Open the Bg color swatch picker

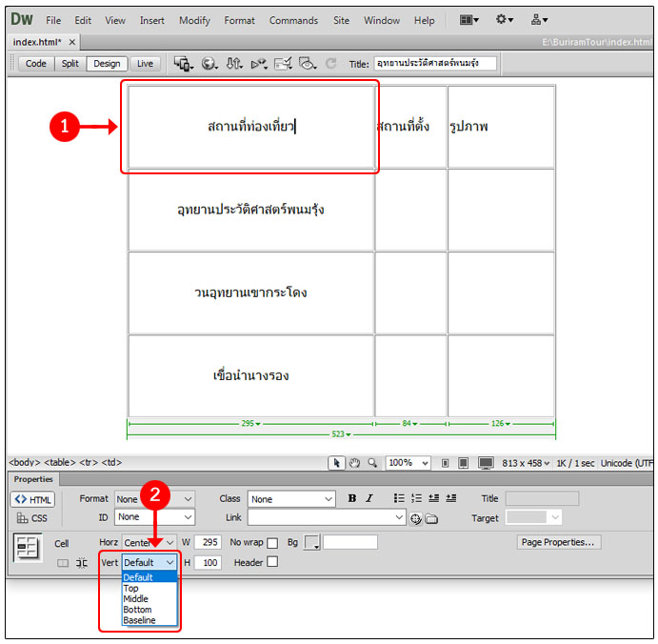(311, 543)
